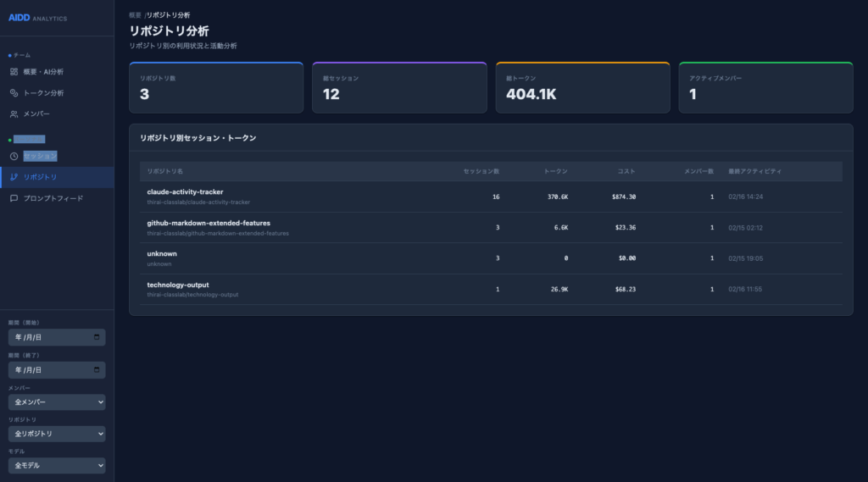Open calendar picker for 期間(開始) date
The width and height of the screenshot is (868, 482).
coord(97,337)
